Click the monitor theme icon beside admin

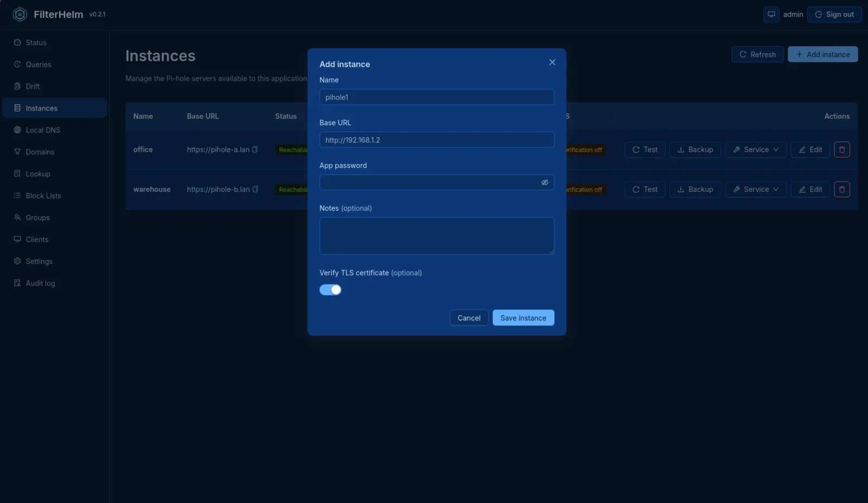click(771, 15)
